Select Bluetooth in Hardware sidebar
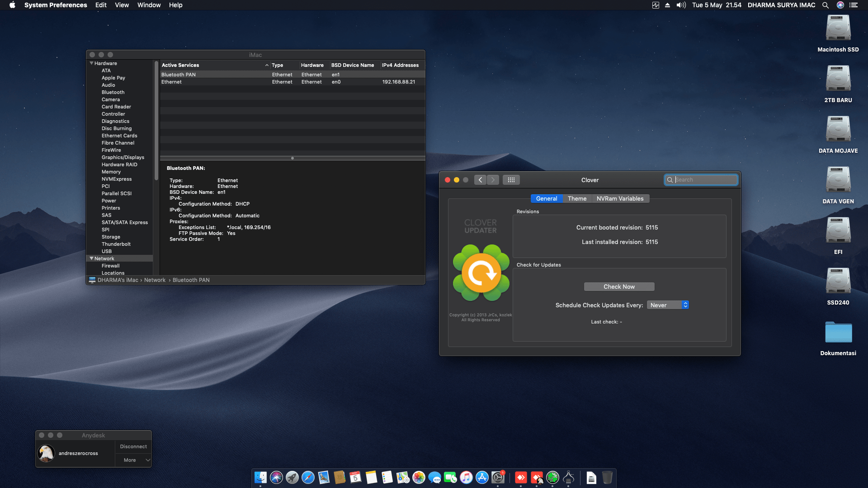This screenshot has height=488, width=868. coord(113,92)
